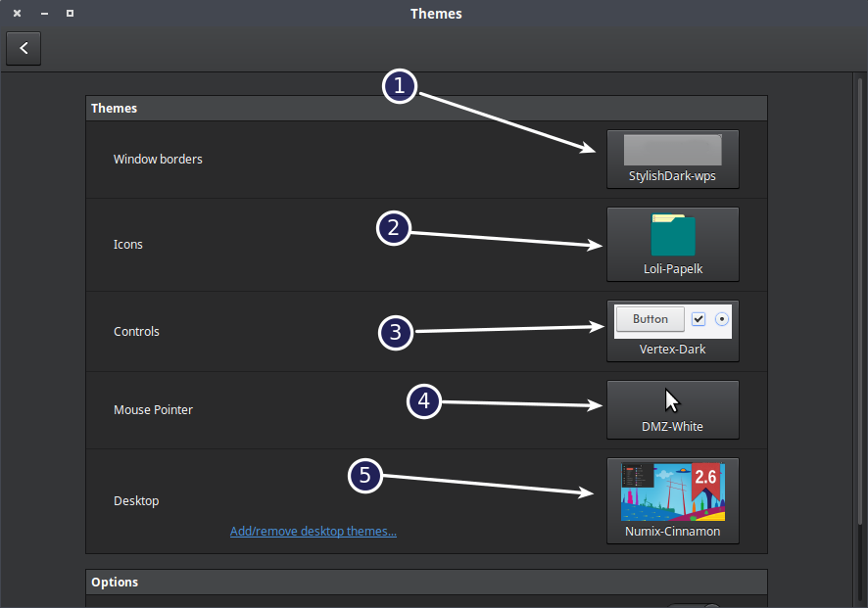Image resolution: width=868 pixels, height=608 pixels.
Task: Pick the Numix-Cinnamon desktop theme
Action: (x=673, y=499)
